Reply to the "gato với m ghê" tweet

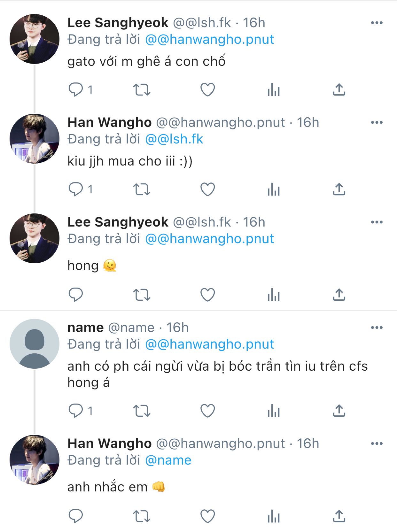click(76, 89)
